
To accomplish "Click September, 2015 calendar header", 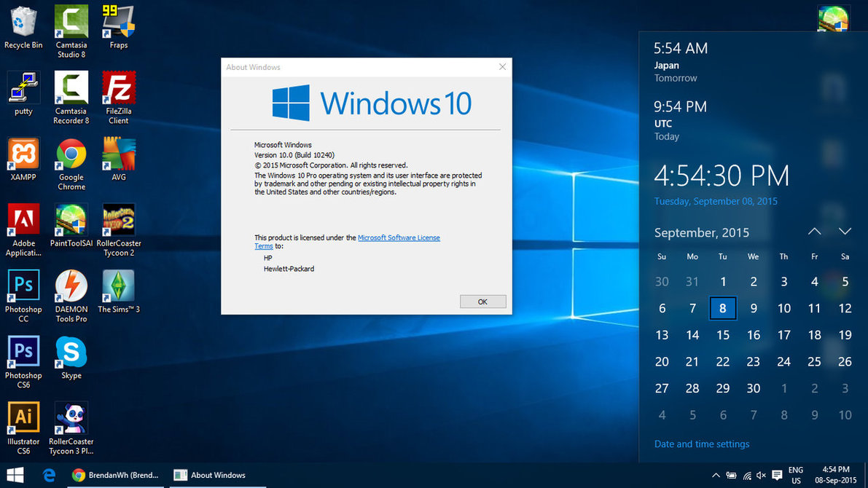I will pyautogui.click(x=701, y=232).
